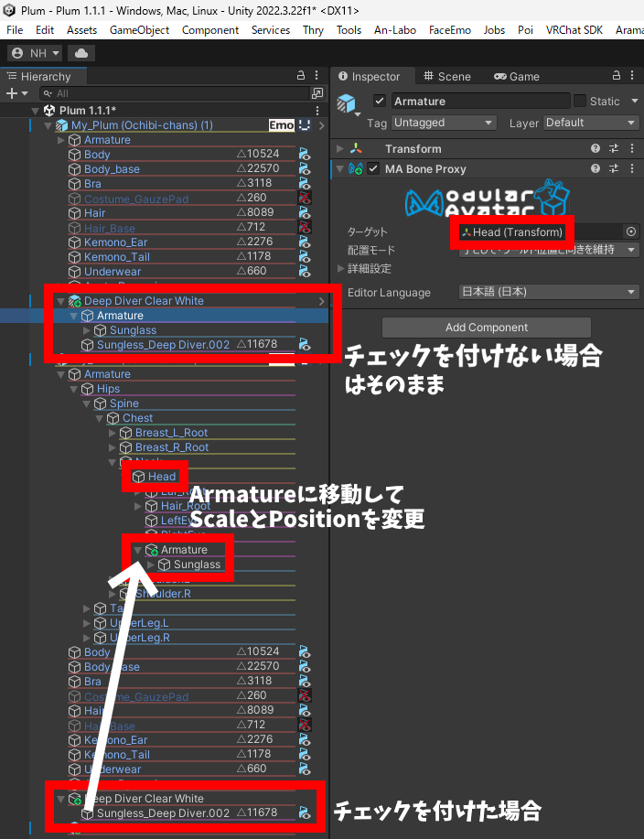Viewport: 644px width, 839px height.
Task: Open MA Bone Proxy help reference
Action: tap(596, 168)
